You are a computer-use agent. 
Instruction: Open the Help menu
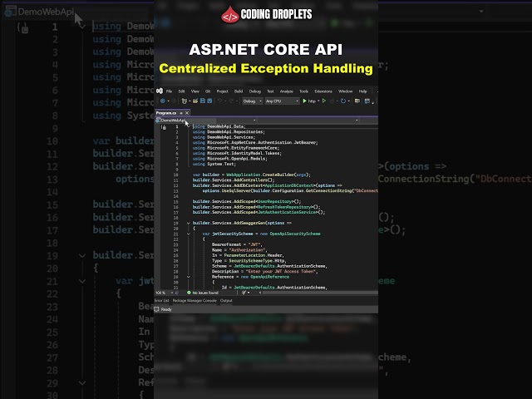[x=362, y=91]
